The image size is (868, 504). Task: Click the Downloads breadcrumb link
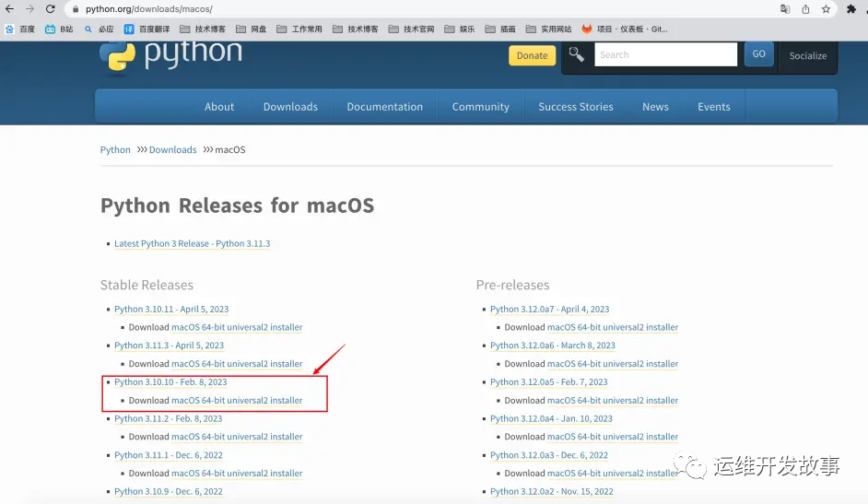click(x=172, y=149)
